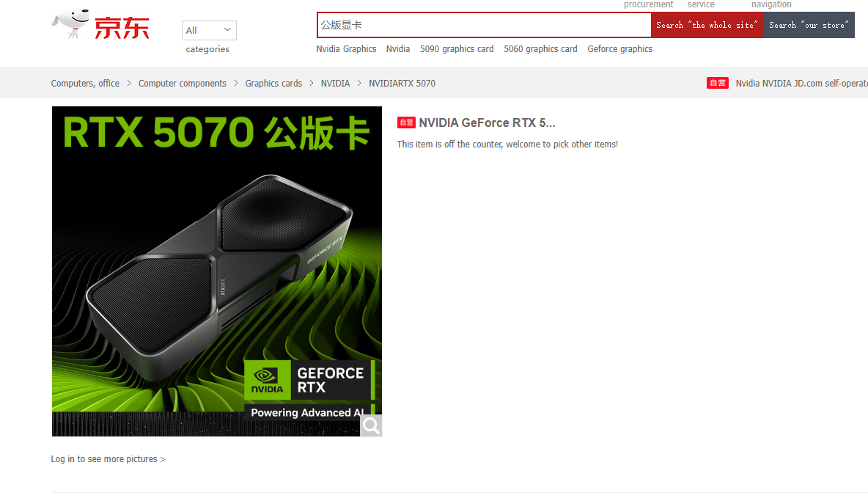Open the Graphics cards breadcrumb
Screen dimensions: 868x501
(273, 83)
